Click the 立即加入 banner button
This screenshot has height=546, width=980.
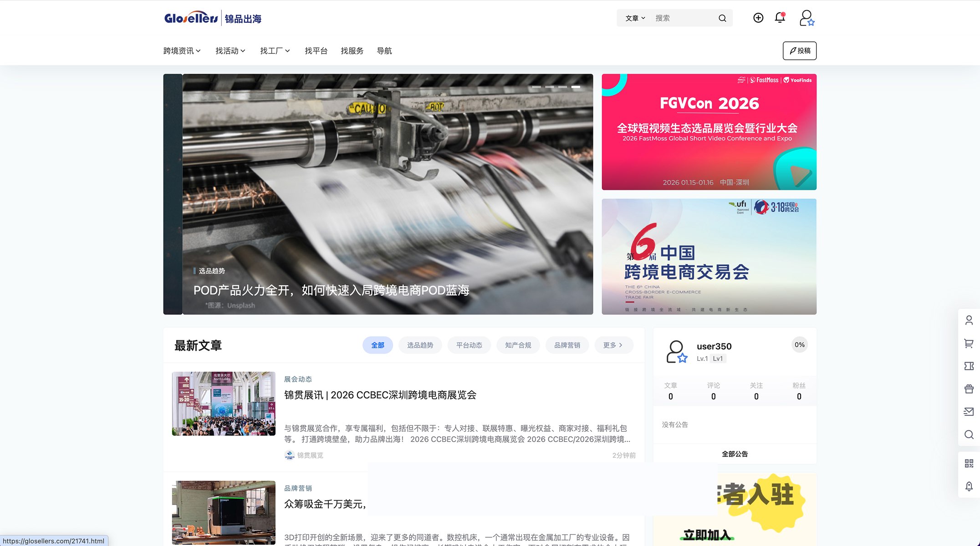tap(706, 535)
